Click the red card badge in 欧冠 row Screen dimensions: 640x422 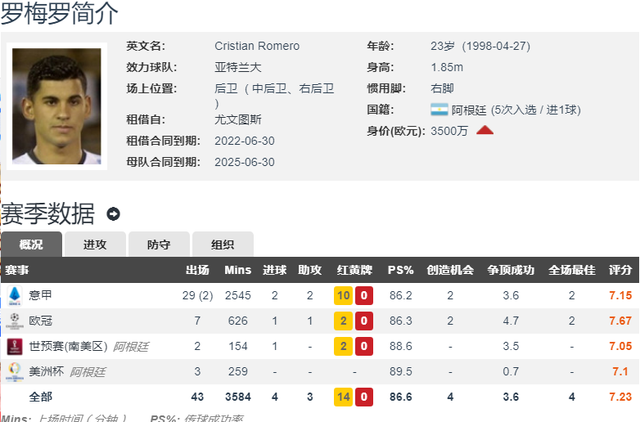click(x=365, y=320)
